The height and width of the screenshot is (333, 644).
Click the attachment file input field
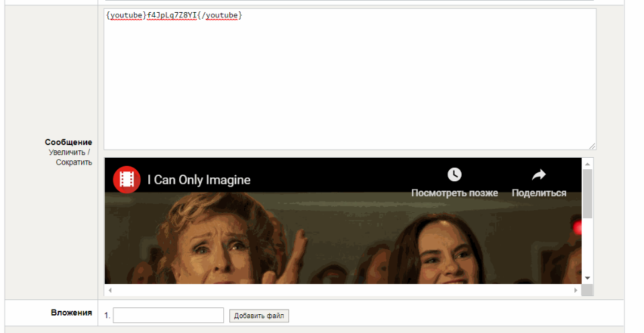tap(168, 316)
